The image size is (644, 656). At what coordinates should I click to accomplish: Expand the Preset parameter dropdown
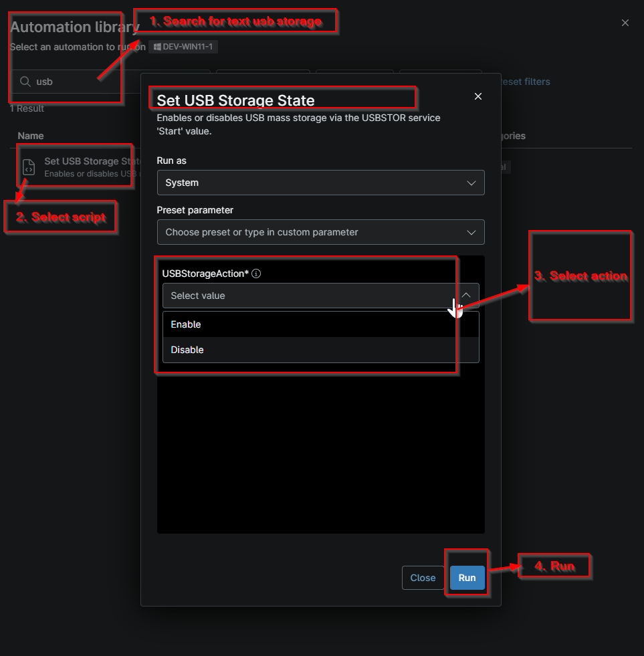[321, 232]
